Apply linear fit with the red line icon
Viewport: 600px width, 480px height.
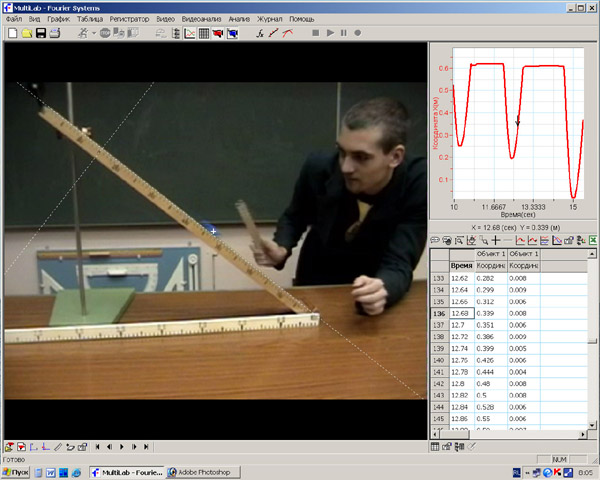coord(273,33)
